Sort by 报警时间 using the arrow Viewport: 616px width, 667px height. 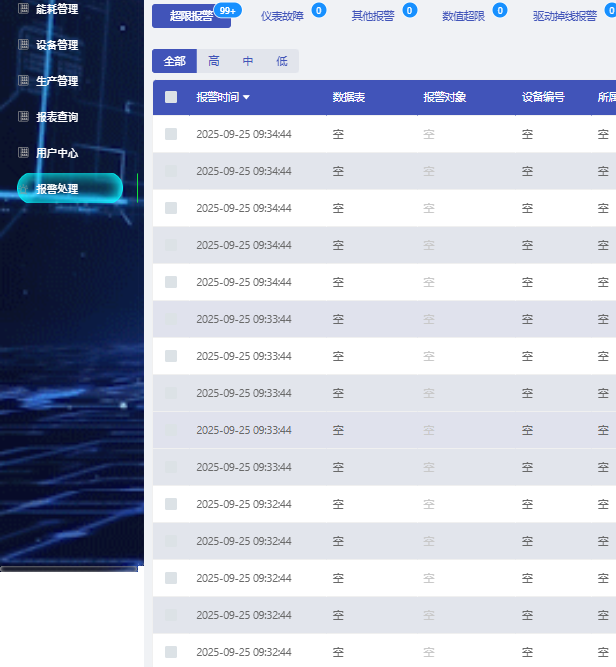(x=246, y=98)
